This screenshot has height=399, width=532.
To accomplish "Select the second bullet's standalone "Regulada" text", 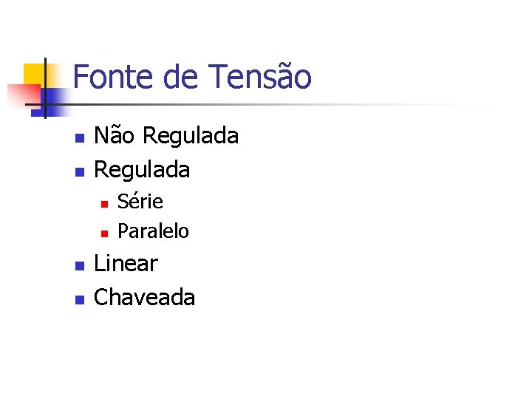I will click(x=142, y=170).
